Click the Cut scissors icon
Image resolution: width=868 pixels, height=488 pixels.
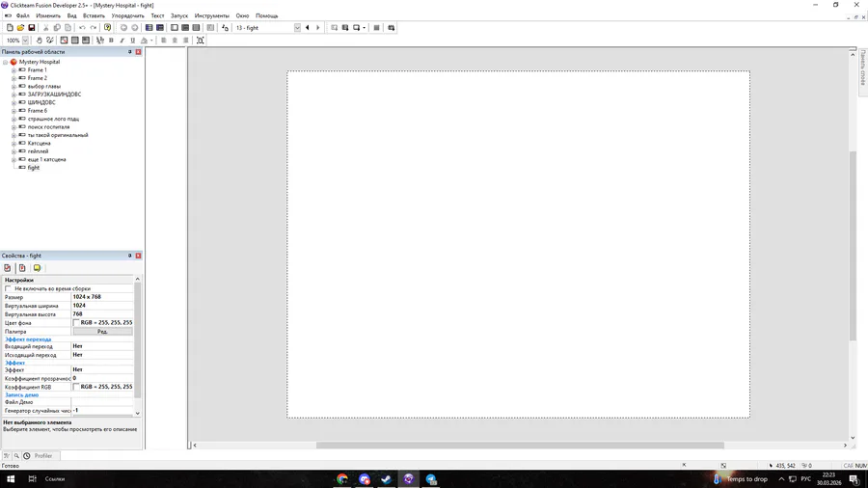pos(46,28)
